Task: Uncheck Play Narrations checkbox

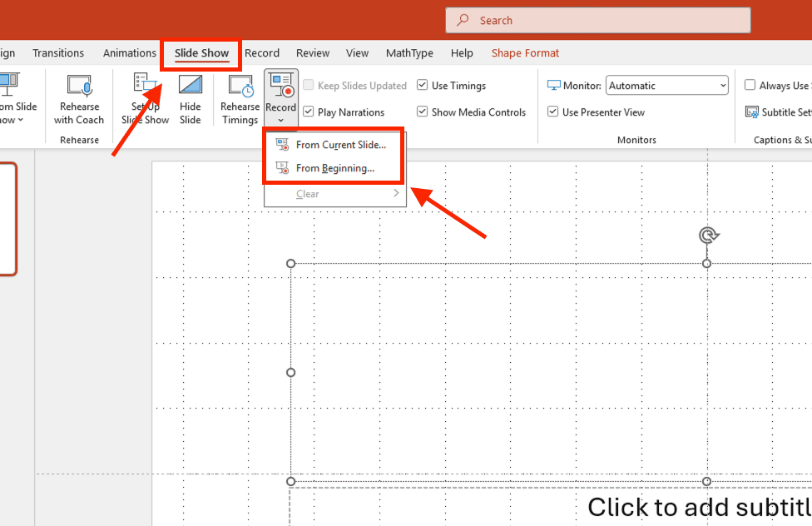Action: click(309, 112)
